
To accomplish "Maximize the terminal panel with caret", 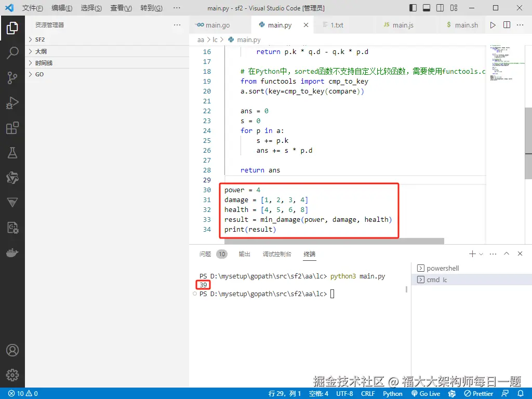I will 506,254.
